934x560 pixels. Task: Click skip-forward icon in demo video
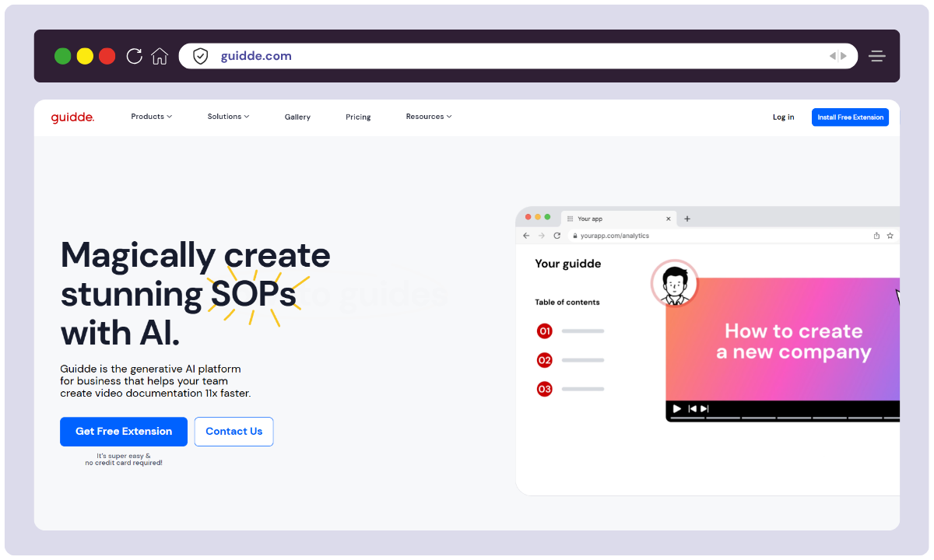(704, 408)
